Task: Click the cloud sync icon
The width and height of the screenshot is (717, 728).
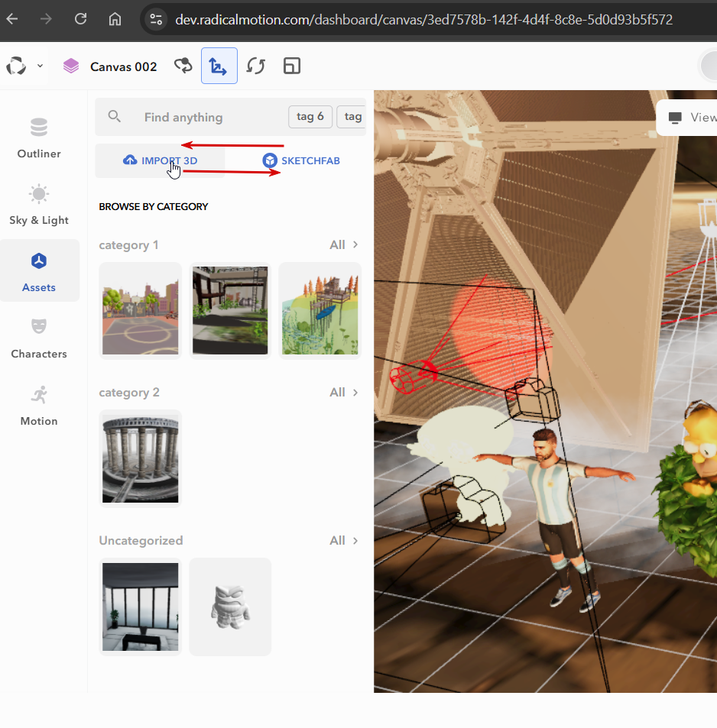Action: point(183,66)
